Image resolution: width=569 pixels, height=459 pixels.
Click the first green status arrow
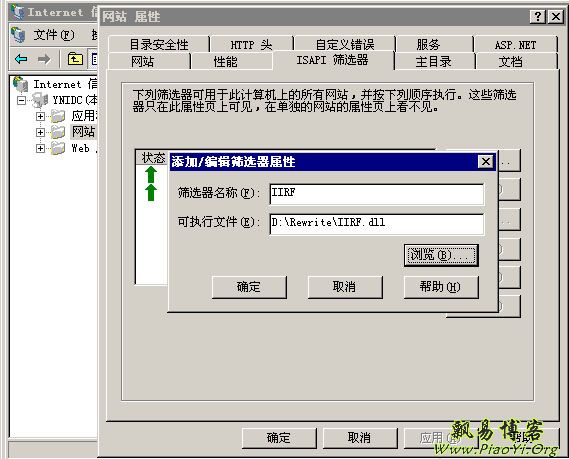point(151,175)
